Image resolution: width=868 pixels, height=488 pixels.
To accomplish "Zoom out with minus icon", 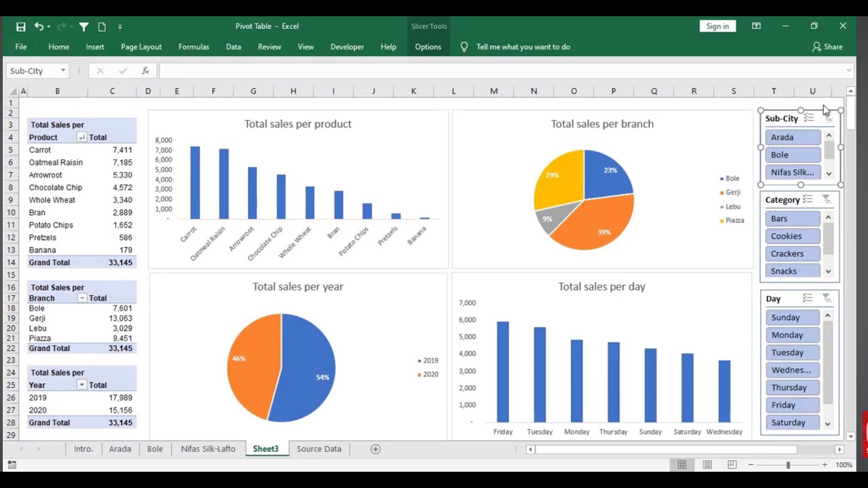I will click(x=751, y=465).
